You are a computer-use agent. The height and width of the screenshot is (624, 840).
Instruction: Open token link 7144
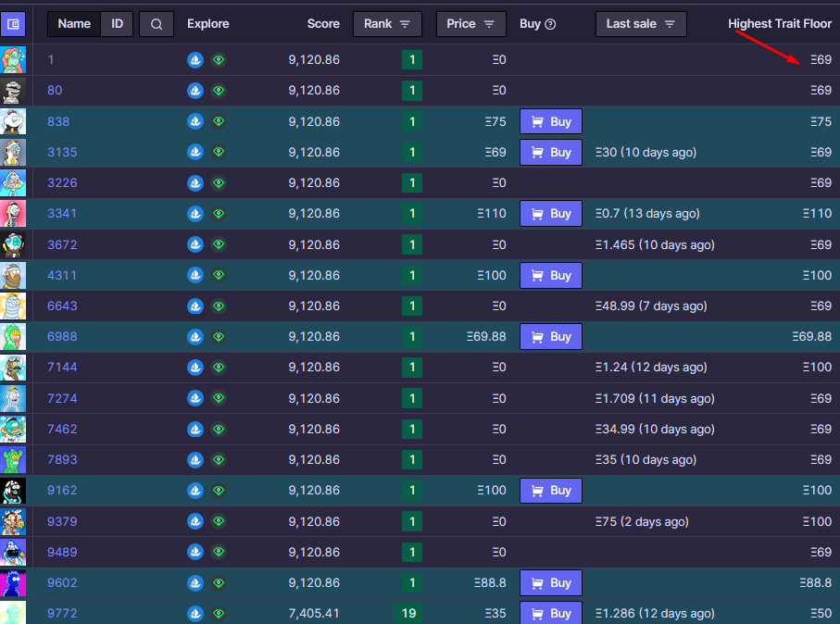coord(62,368)
